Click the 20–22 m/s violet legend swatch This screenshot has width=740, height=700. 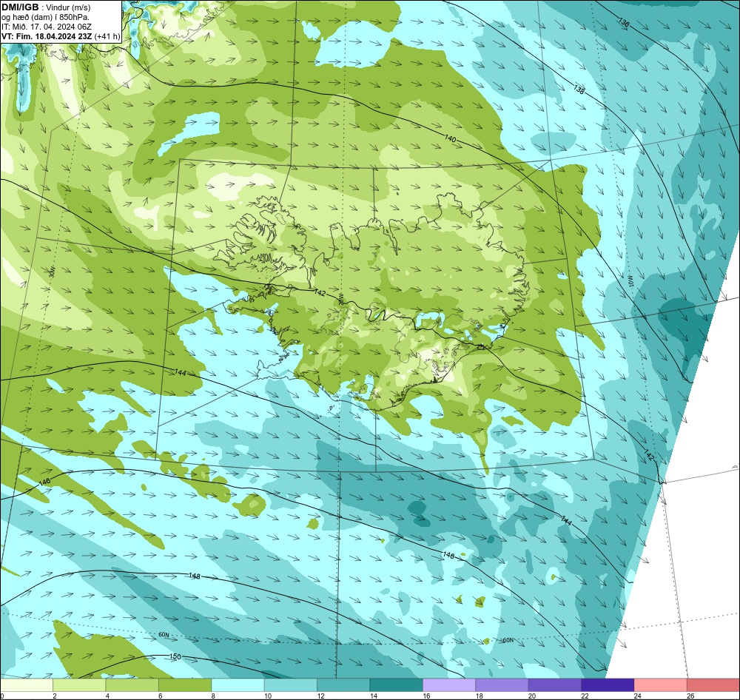coord(555,684)
